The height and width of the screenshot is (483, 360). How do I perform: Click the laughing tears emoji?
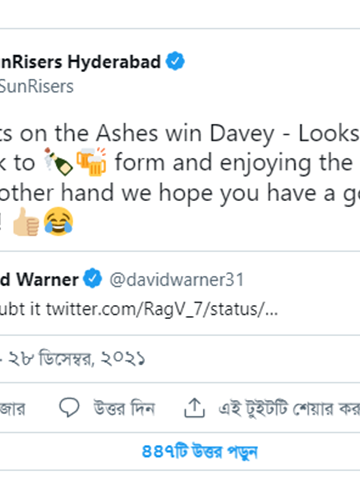pos(58,221)
